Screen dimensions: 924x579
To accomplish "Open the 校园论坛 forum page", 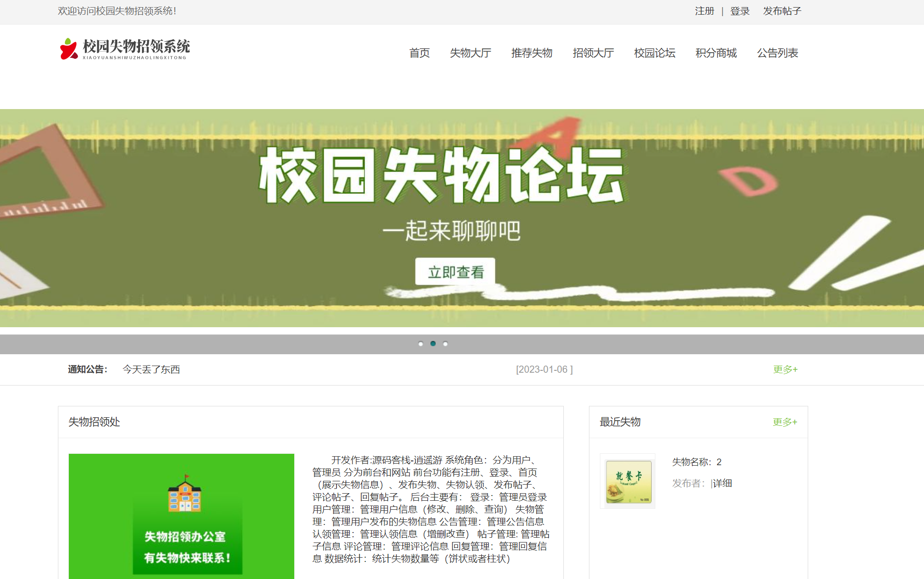I will click(x=654, y=53).
